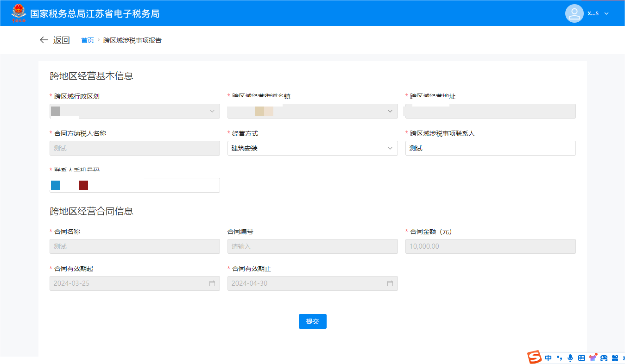
Task: Expand the 跨区域行政区划 dropdown
Action: tap(134, 111)
